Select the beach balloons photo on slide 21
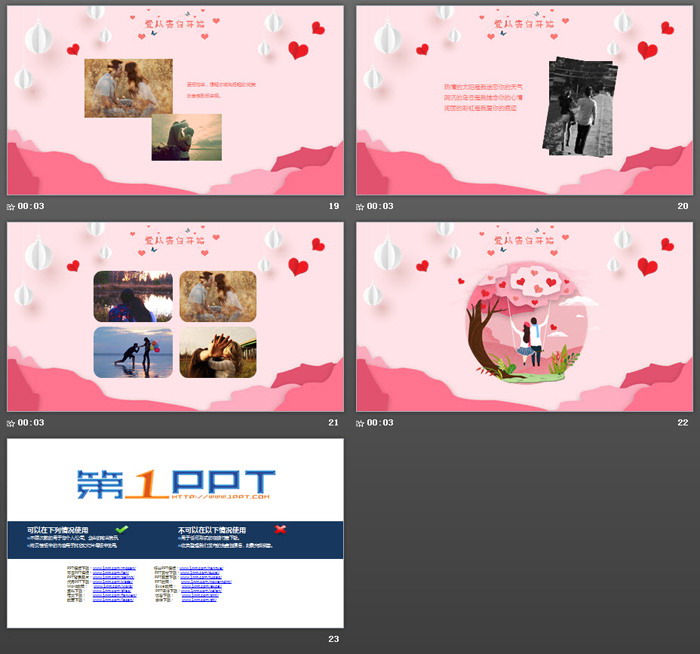The height and width of the screenshot is (654, 700). click(133, 352)
